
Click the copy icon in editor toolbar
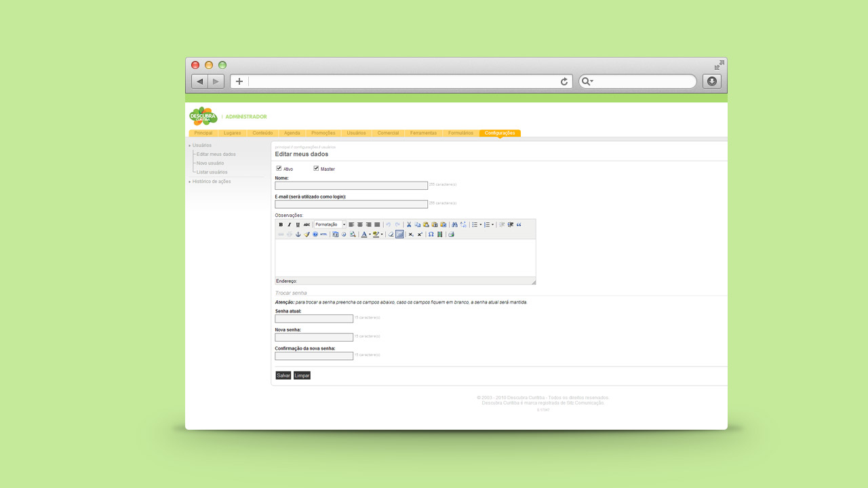coord(418,224)
